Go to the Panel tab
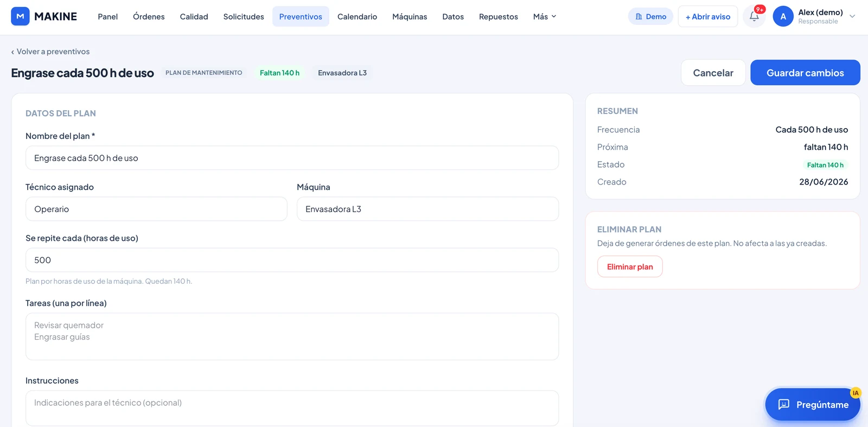 pos(107,16)
